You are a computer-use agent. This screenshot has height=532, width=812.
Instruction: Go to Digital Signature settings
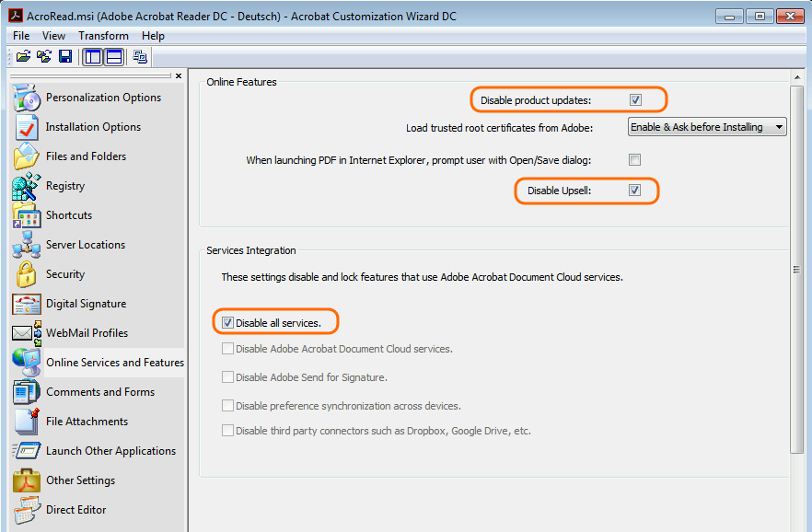pyautogui.click(x=86, y=304)
